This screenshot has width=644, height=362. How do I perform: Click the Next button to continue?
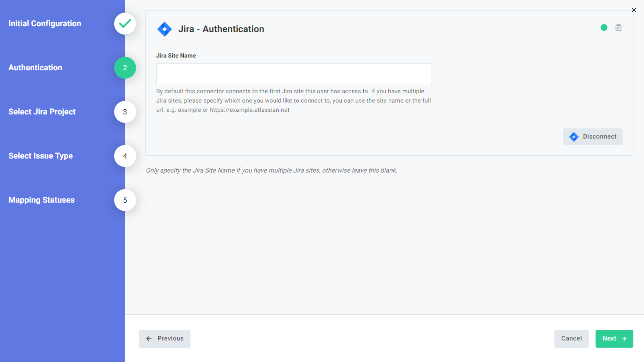click(615, 339)
